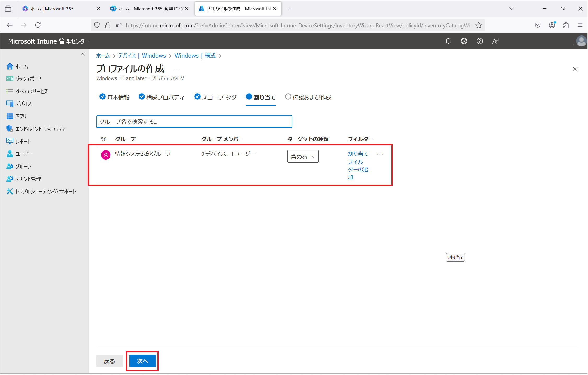588x375 pixels.
Task: Switch to ホーム | Microsoft 365 browser tab
Action: [61, 9]
